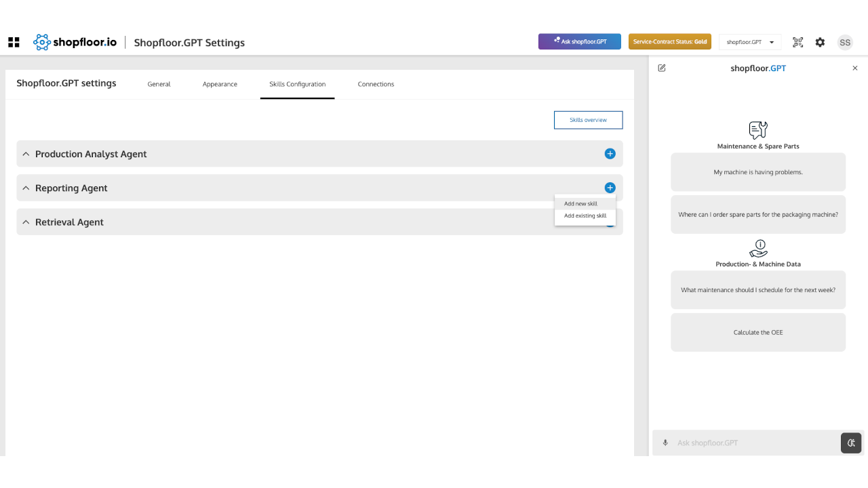Click the microphone icon in chat input
This screenshot has height=488, width=868.
coord(665,443)
